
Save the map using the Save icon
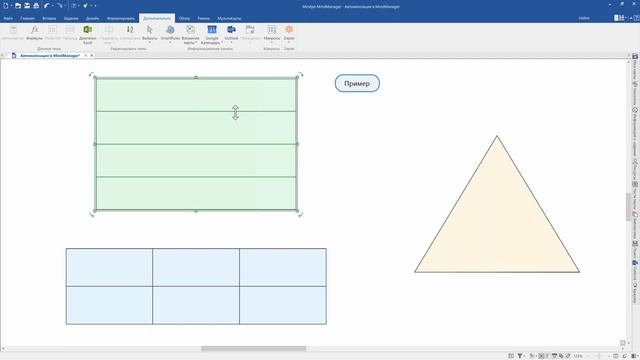pyautogui.click(x=27, y=6)
